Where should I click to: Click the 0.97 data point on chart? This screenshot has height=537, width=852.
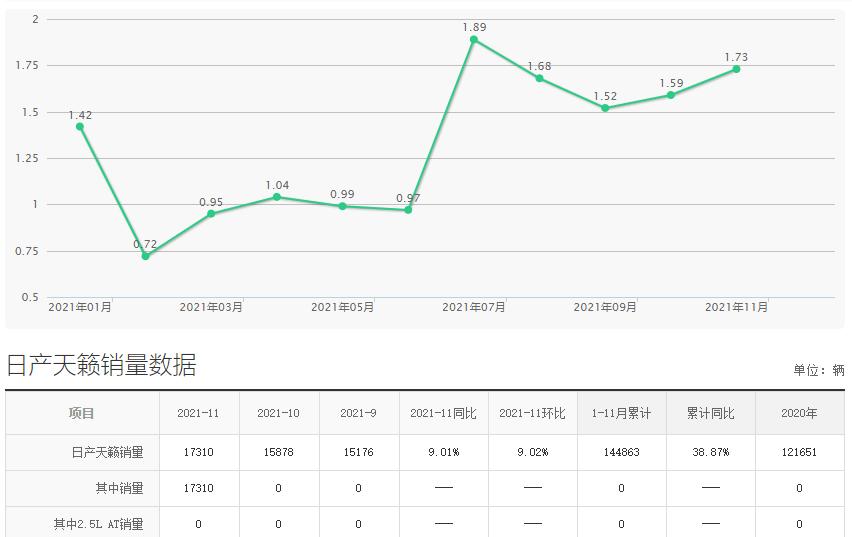[x=408, y=210]
